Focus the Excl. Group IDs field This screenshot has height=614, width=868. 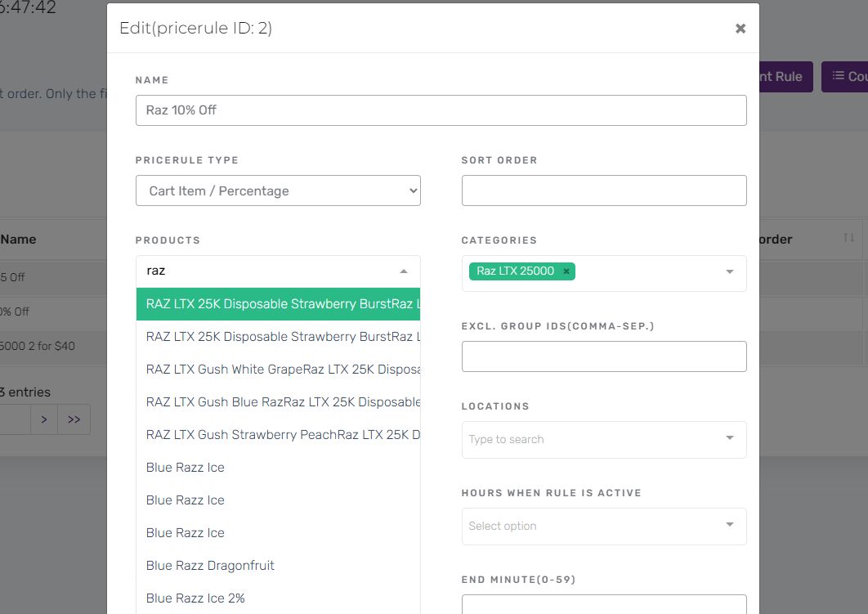click(x=604, y=356)
